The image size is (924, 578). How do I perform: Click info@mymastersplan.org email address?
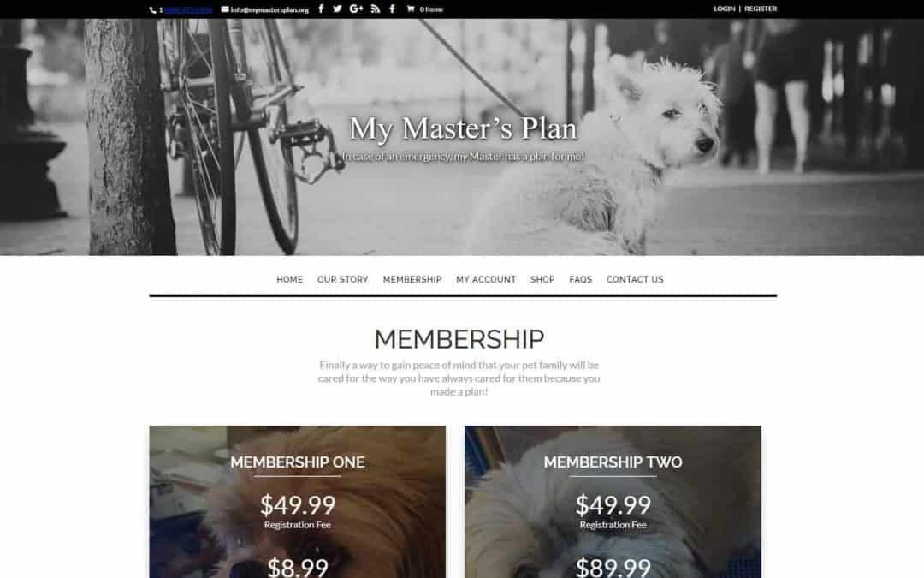coord(269,10)
